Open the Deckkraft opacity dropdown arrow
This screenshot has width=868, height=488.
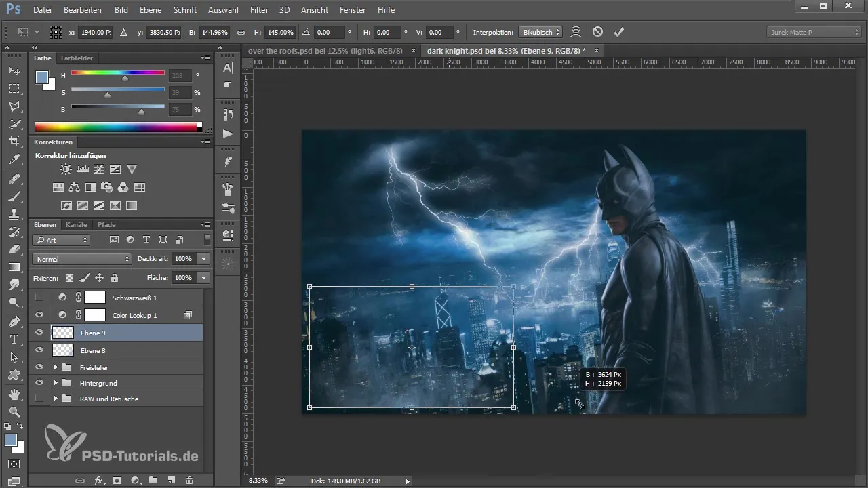[204, 259]
